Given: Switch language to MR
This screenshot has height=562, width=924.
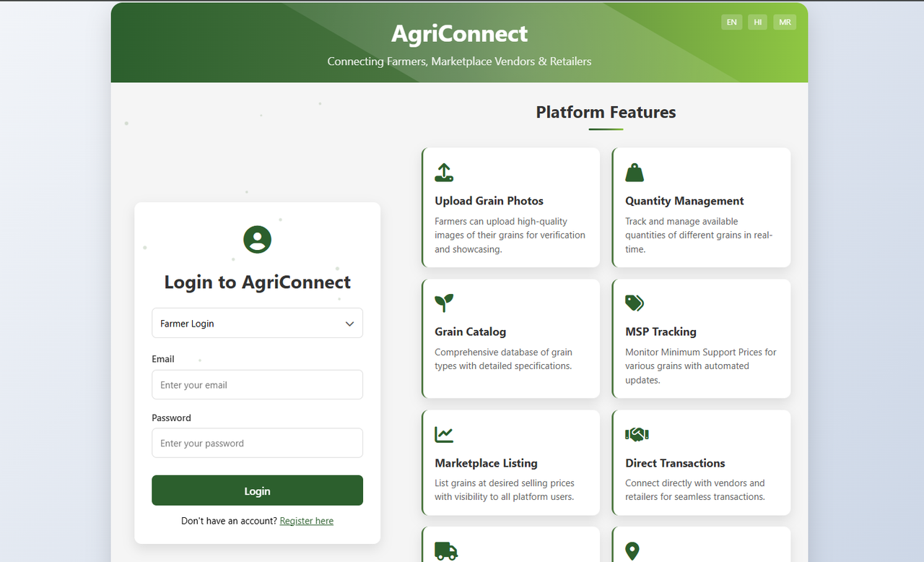Looking at the screenshot, I should coord(785,22).
